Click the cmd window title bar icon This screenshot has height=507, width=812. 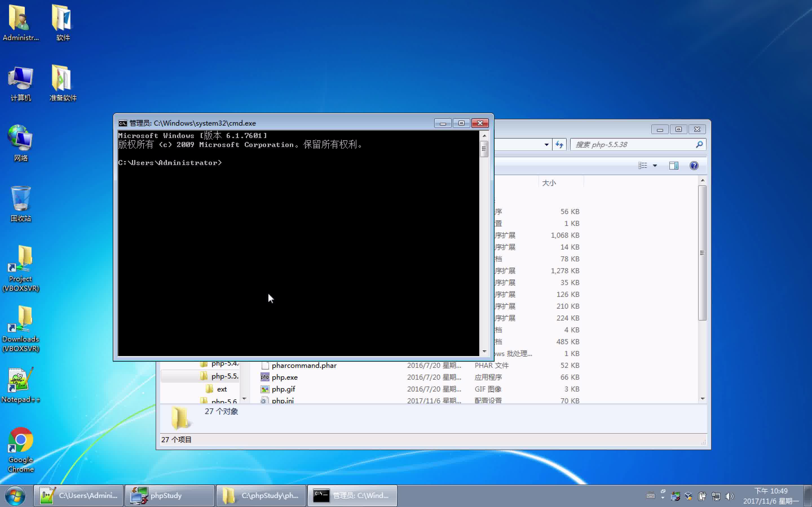point(123,123)
